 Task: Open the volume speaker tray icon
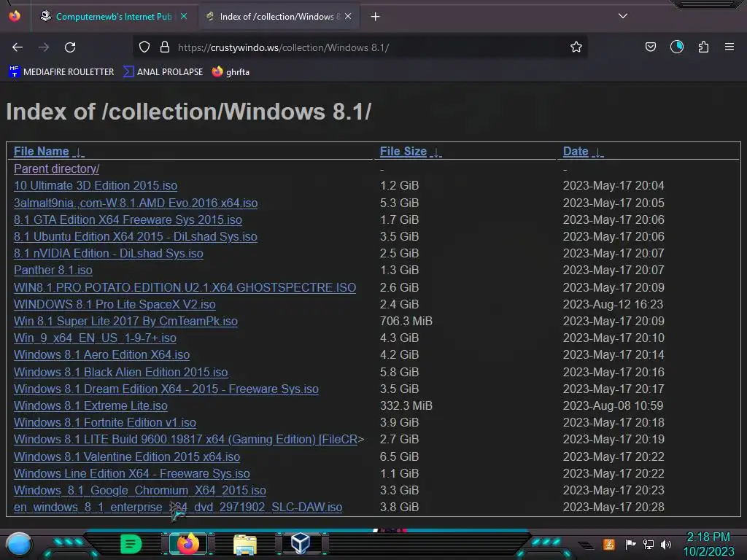point(665,544)
